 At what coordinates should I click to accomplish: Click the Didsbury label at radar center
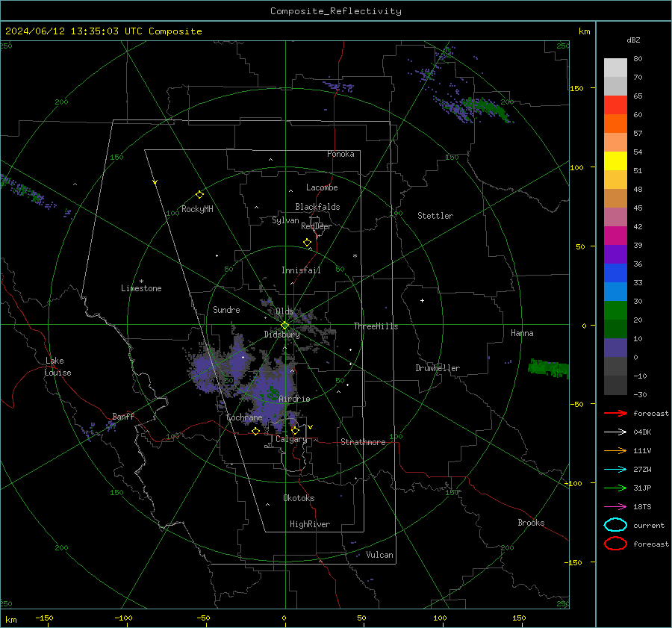(x=281, y=335)
